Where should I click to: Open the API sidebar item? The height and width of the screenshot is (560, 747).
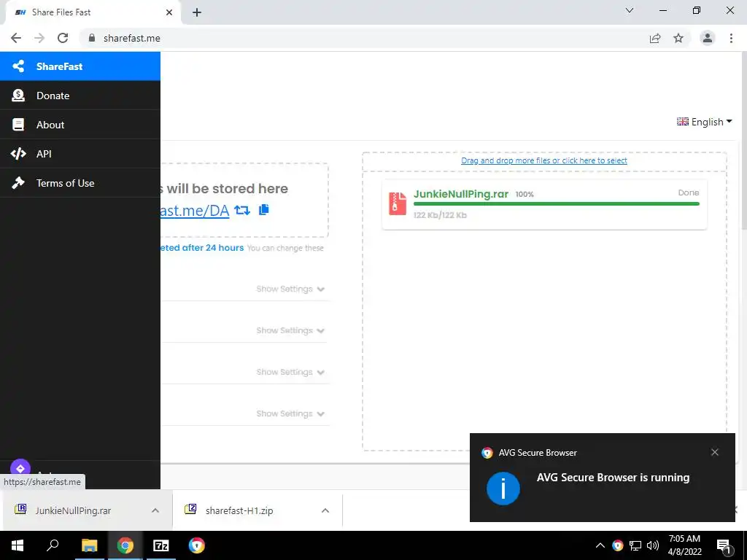80,153
